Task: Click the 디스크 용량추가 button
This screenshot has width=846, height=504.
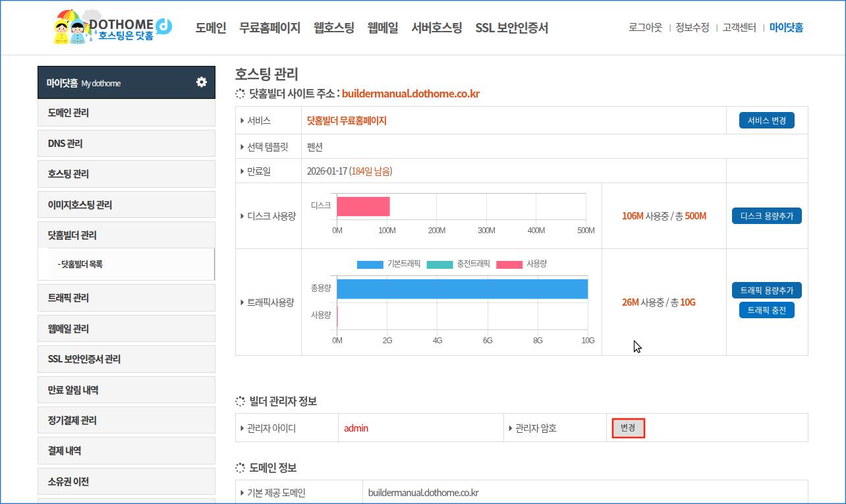Action: pos(766,216)
